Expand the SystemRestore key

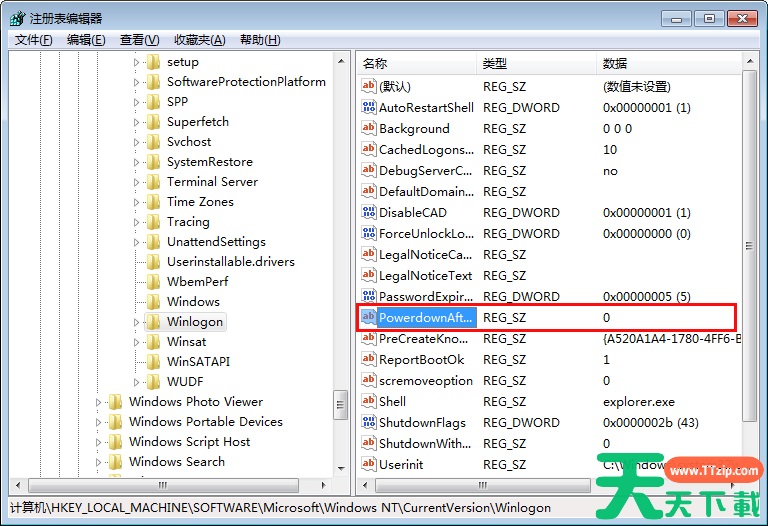136,162
